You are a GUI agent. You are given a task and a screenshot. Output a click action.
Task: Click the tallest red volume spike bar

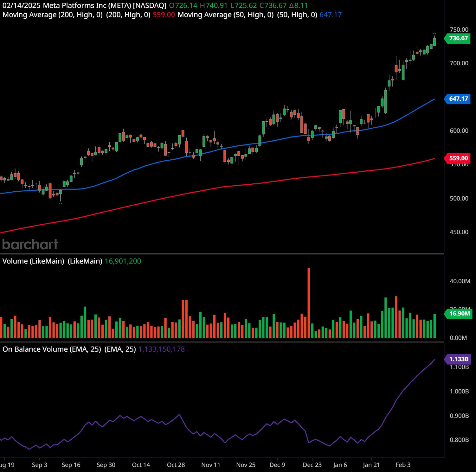tap(309, 303)
